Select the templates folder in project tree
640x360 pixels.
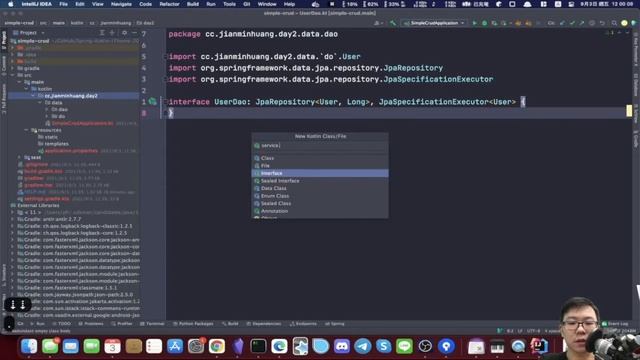(53, 144)
